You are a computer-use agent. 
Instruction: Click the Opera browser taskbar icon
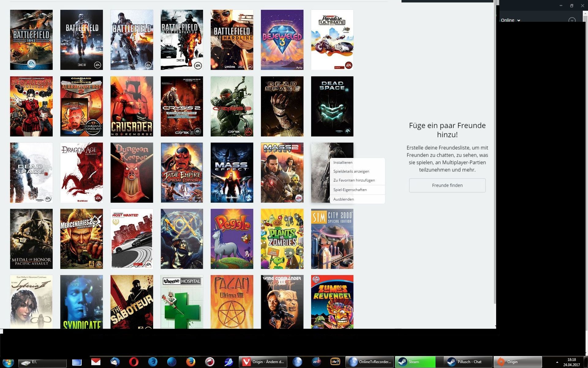click(x=134, y=362)
